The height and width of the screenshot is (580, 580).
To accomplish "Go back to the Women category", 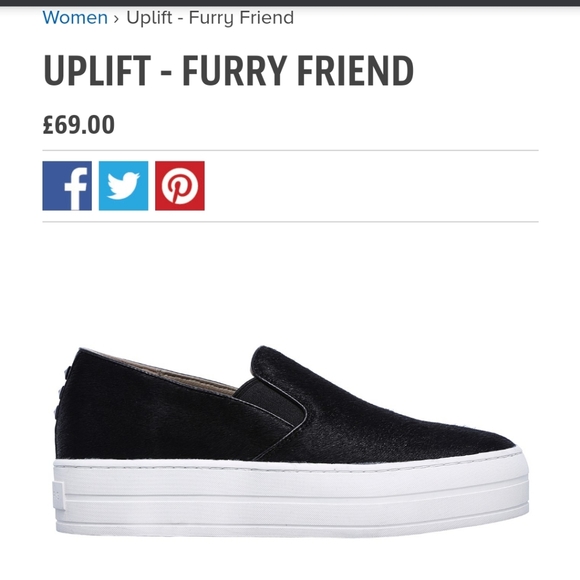I will (75, 17).
